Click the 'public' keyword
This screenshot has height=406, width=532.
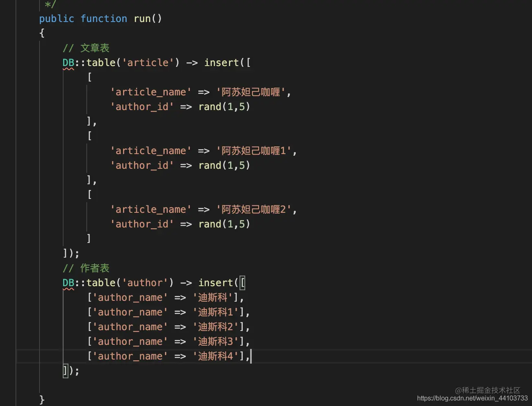57,19
